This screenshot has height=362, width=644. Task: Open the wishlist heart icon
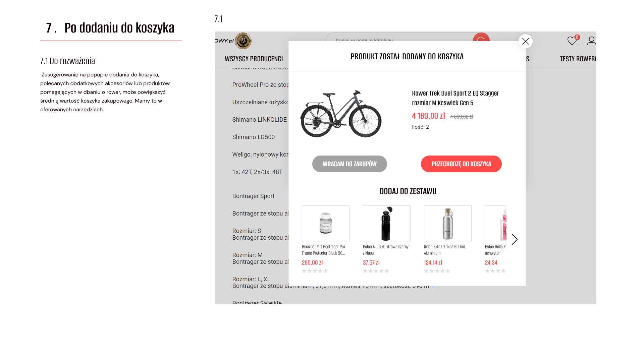(x=572, y=41)
